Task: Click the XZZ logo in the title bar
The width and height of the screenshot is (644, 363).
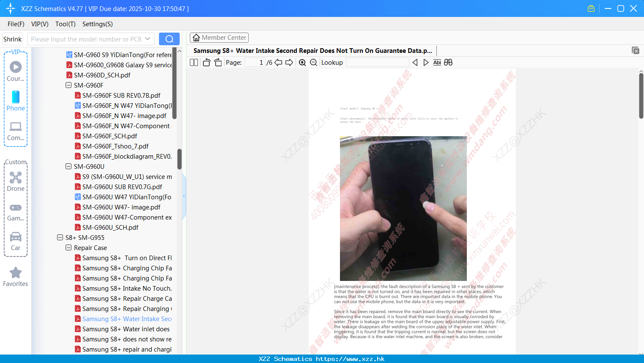Action: coord(10,8)
